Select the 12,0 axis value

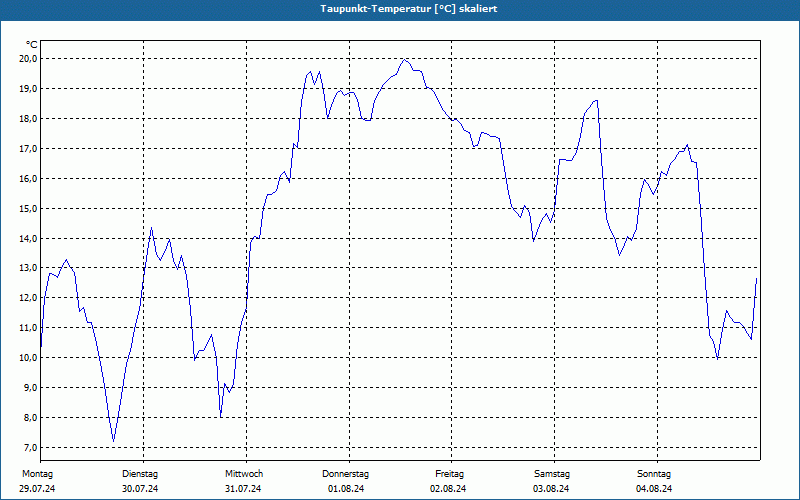29,297
